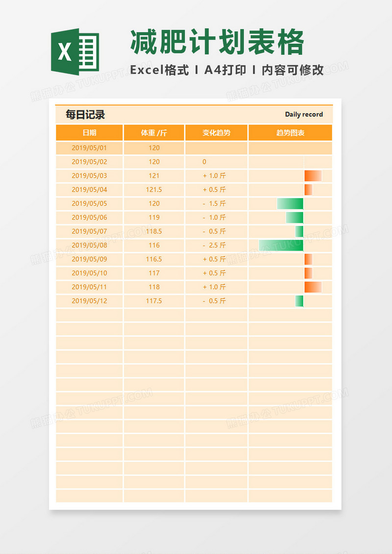Click the 趋势图表 column header
Image resolution: width=392 pixels, height=554 pixels.
(x=290, y=133)
